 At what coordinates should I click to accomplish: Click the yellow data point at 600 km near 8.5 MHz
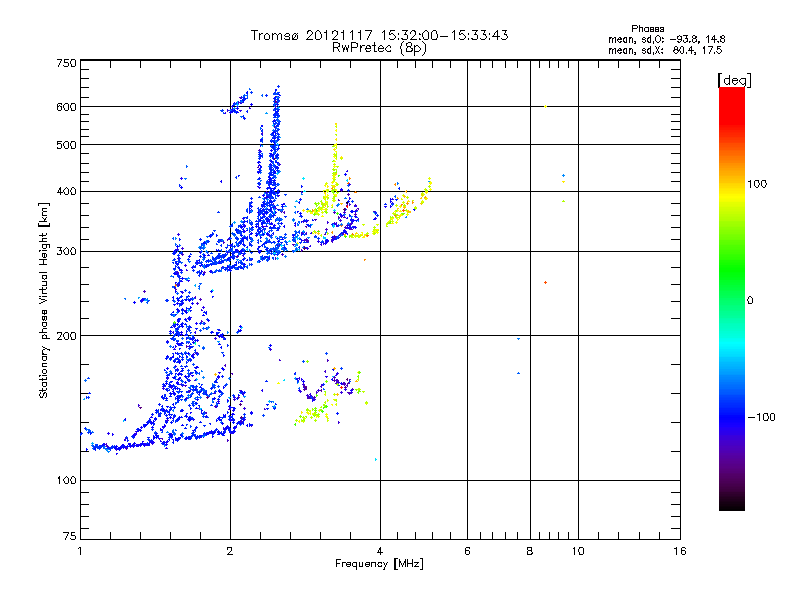[545, 106]
